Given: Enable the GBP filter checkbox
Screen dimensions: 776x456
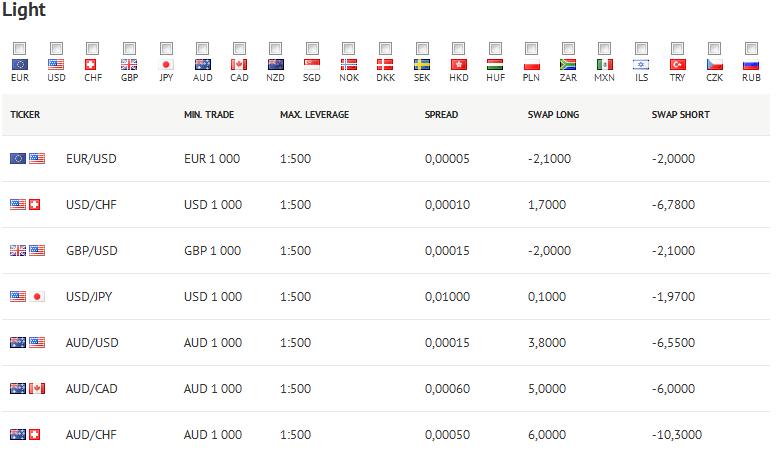Looking at the screenshot, I should pyautogui.click(x=129, y=49).
